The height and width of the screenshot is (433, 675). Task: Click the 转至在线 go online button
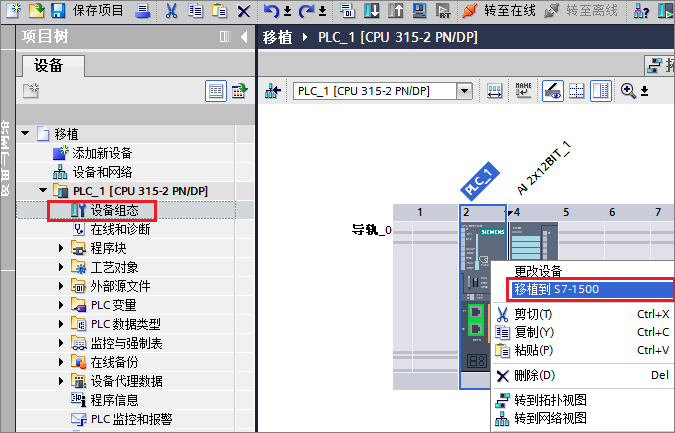click(x=499, y=10)
